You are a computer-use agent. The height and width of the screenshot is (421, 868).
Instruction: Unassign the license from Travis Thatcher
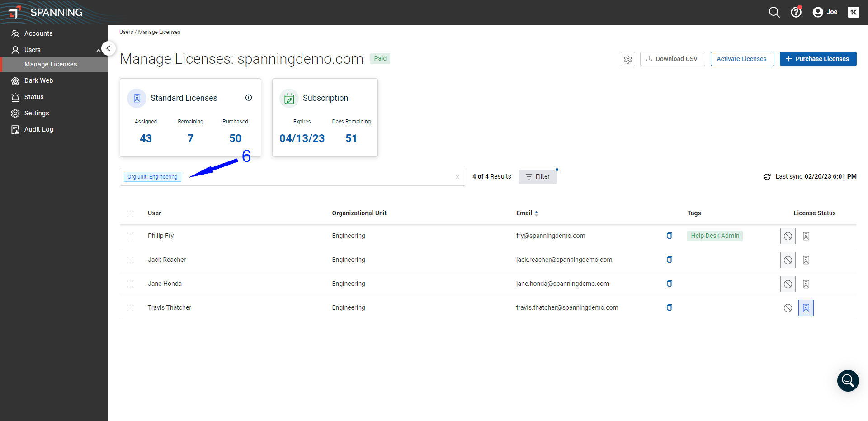[788, 308]
